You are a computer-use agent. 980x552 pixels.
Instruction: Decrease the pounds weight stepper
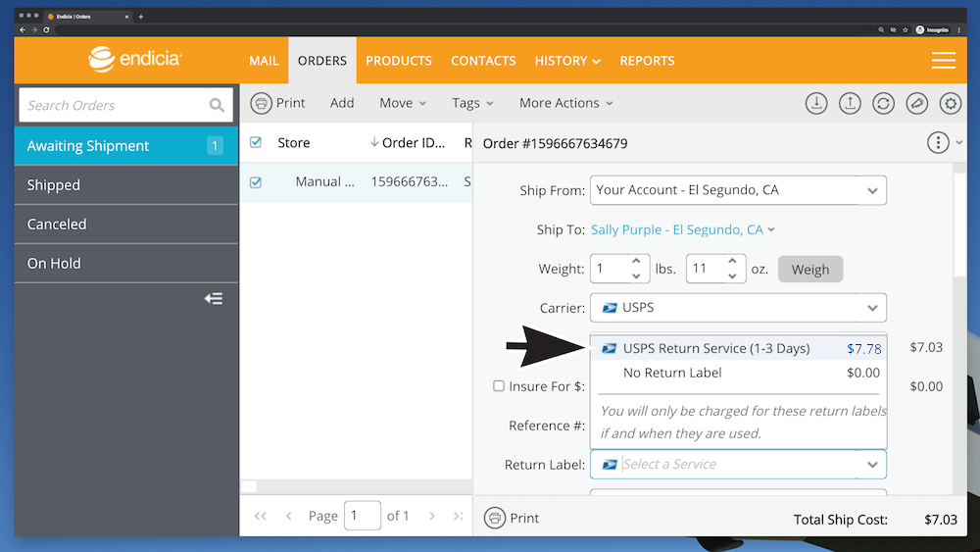(636, 276)
